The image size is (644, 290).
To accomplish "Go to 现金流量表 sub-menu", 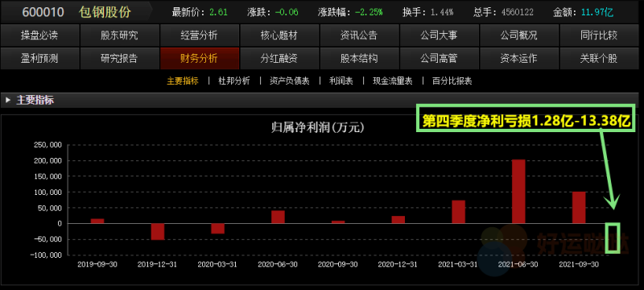I will click(x=393, y=81).
